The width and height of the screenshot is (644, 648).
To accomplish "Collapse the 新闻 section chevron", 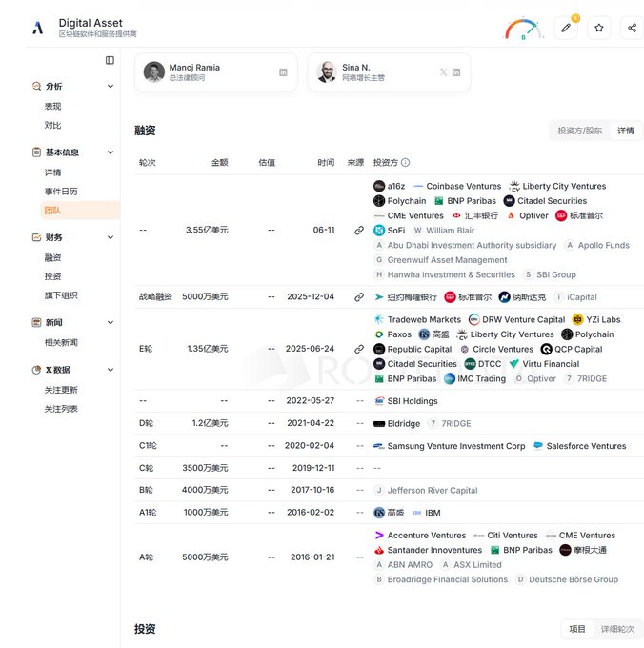I will point(111,322).
